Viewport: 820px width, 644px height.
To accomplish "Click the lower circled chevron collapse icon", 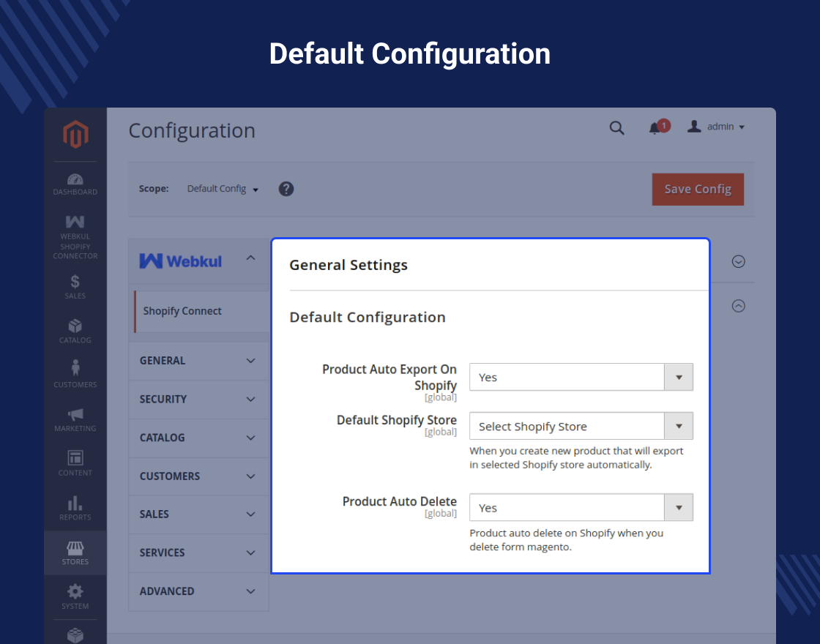I will click(x=739, y=306).
